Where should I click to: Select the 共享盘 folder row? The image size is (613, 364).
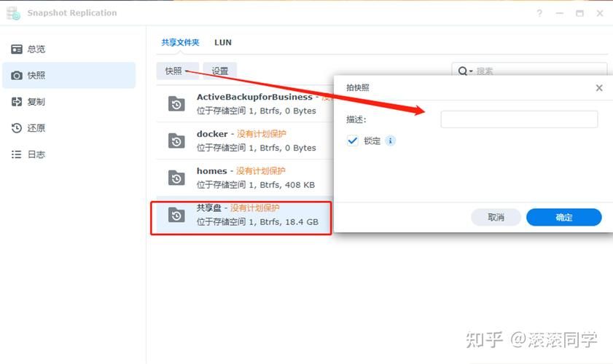pyautogui.click(x=244, y=215)
